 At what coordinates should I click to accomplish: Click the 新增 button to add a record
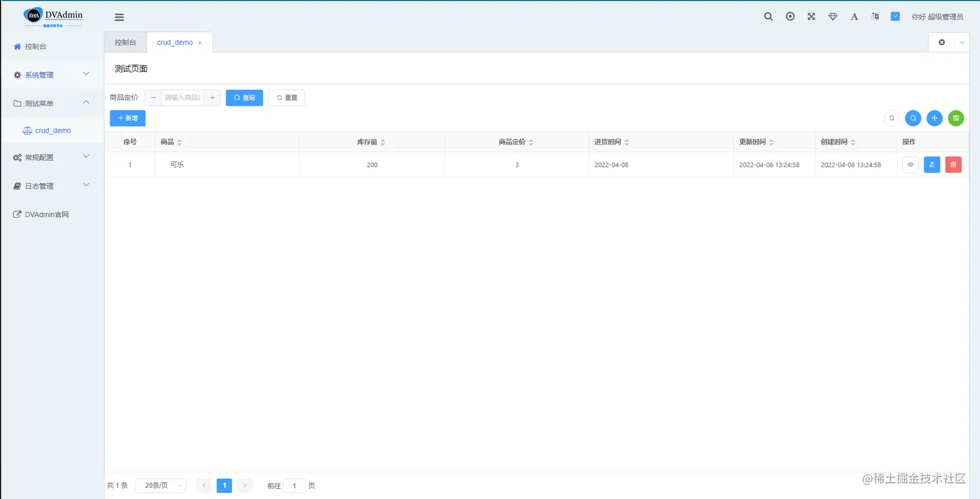(x=127, y=118)
